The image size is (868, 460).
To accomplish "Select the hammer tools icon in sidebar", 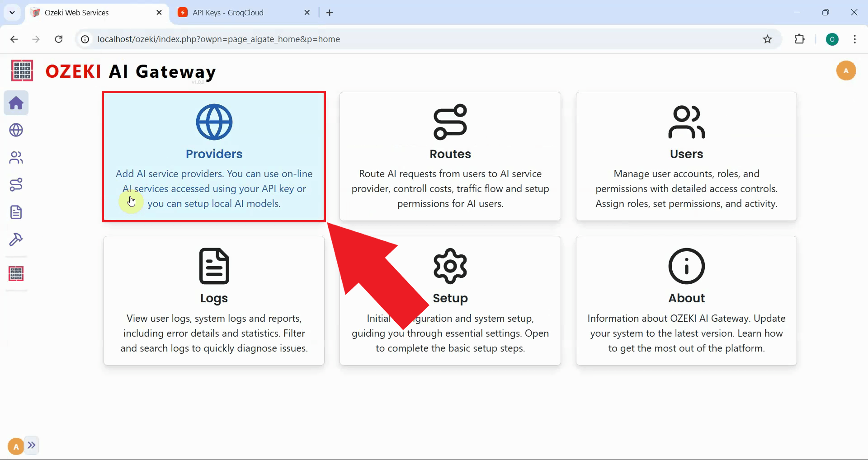I will click(x=16, y=239).
